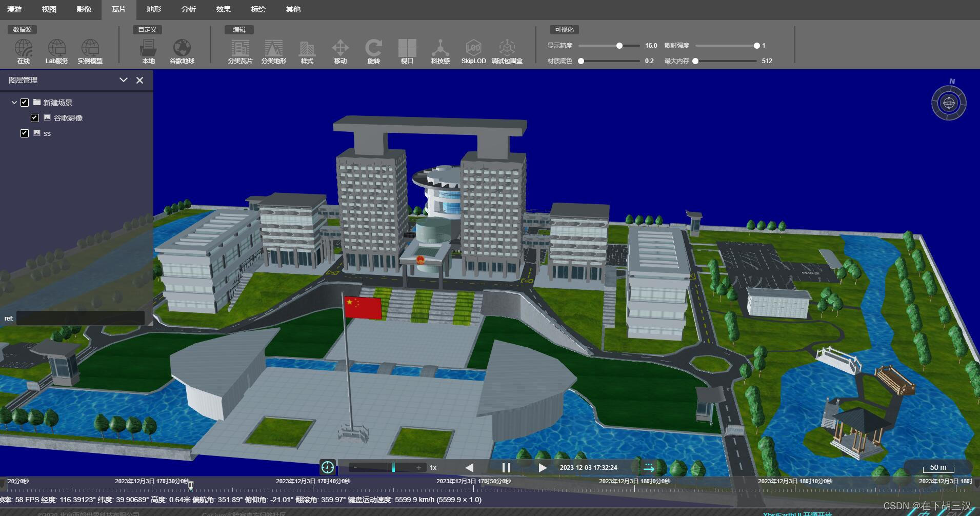Activate the 旋转 rotate tool

click(373, 51)
